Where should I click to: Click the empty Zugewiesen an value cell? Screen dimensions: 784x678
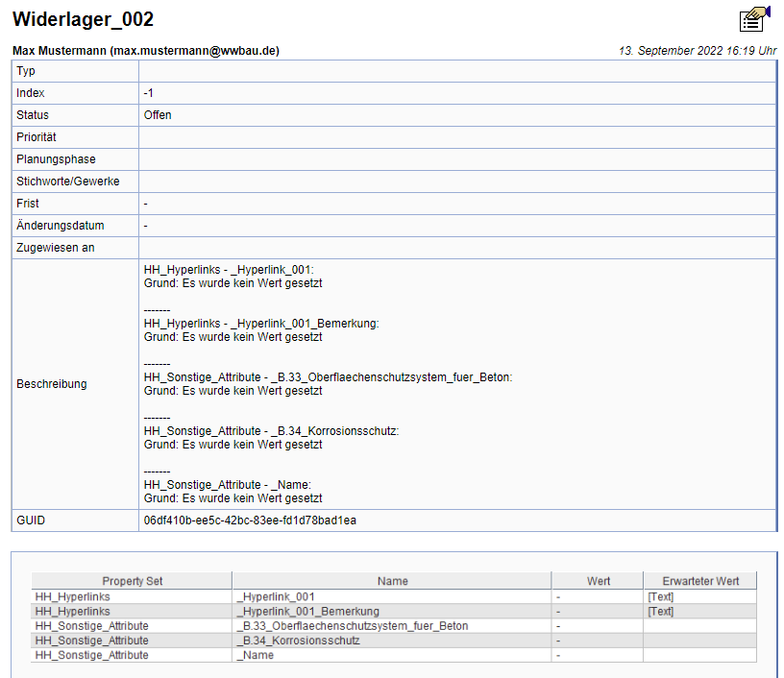coord(456,248)
